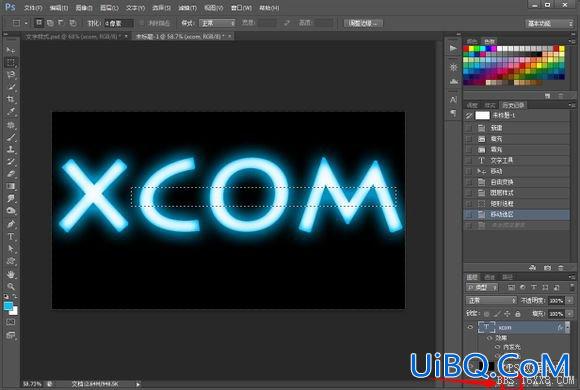Open the 基本功能 workspace dropdown
This screenshot has width=580, height=390.
549,23
